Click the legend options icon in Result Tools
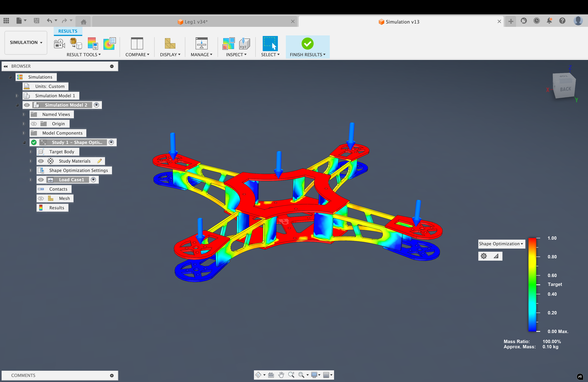This screenshot has width=588, height=382. (93, 44)
